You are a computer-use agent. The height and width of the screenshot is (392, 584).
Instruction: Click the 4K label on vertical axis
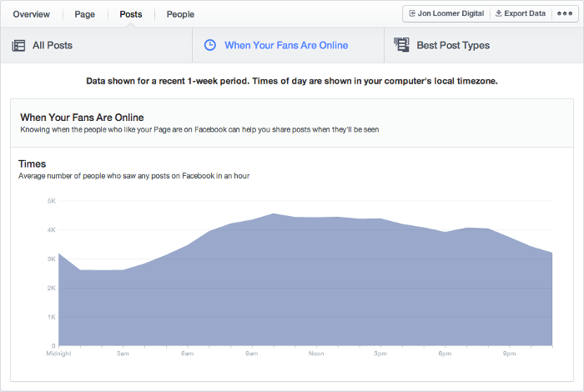click(x=52, y=230)
